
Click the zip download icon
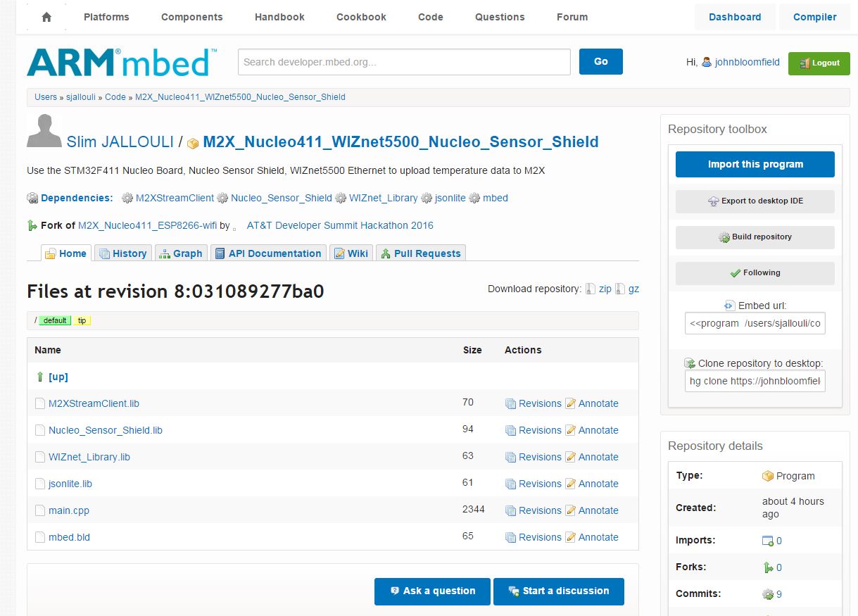click(x=590, y=289)
